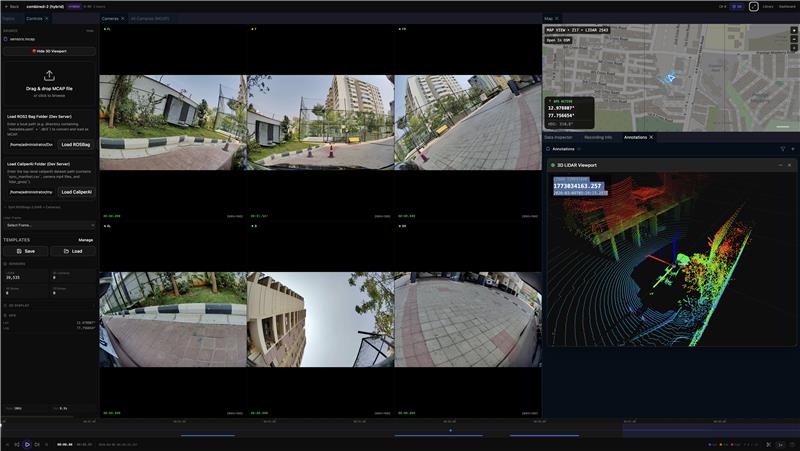This screenshot has height=451, width=800.
Task: Click the Load template button
Action: tap(73, 251)
